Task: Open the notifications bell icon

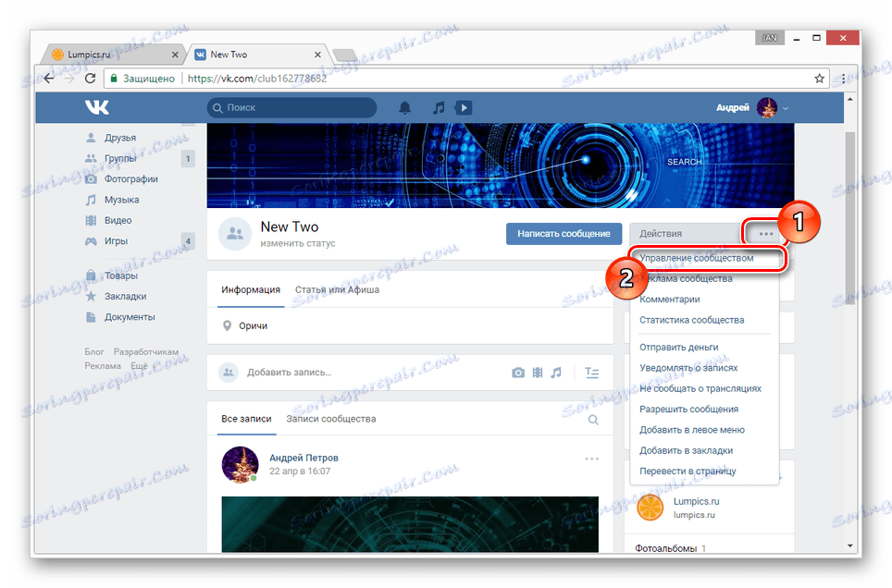Action: tap(404, 107)
